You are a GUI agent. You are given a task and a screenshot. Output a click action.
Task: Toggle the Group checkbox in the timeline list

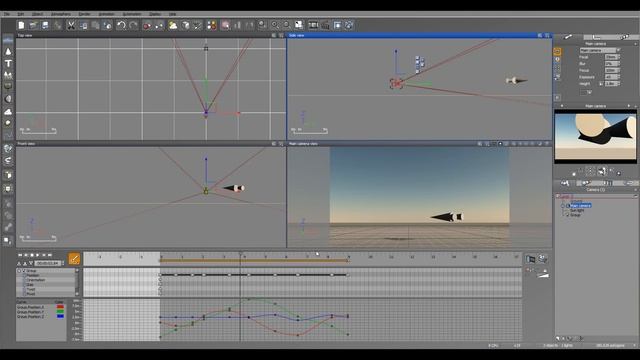pos(24,271)
